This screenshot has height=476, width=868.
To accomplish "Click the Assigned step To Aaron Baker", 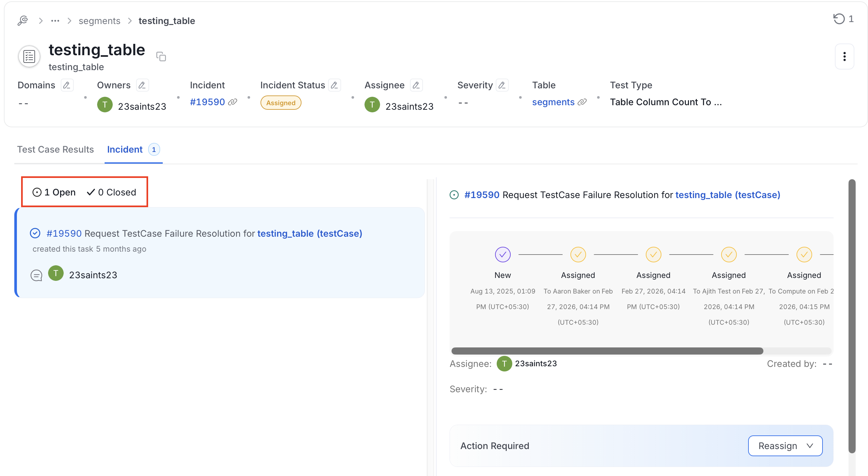I will point(578,255).
